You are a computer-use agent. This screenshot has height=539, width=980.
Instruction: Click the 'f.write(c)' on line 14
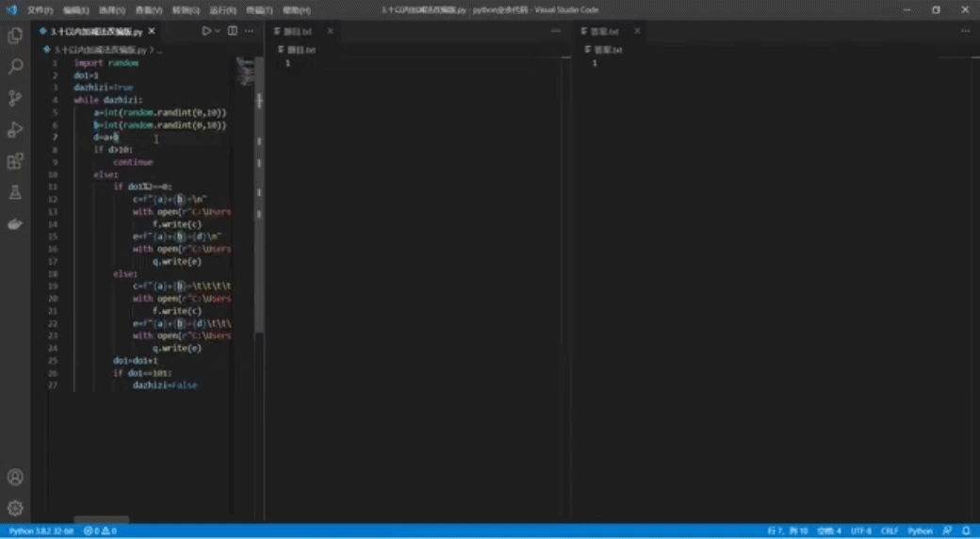[x=177, y=224]
